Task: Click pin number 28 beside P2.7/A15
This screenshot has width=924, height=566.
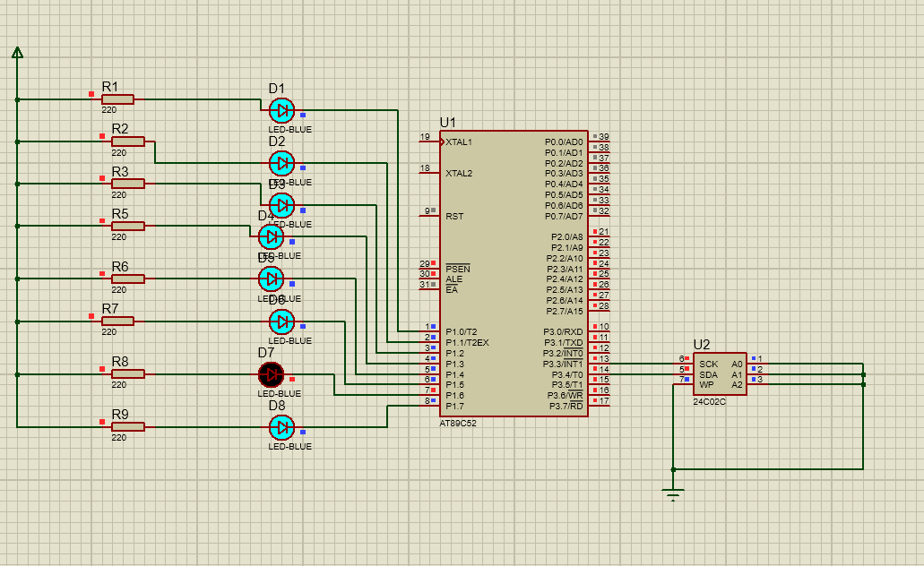Action: click(604, 305)
